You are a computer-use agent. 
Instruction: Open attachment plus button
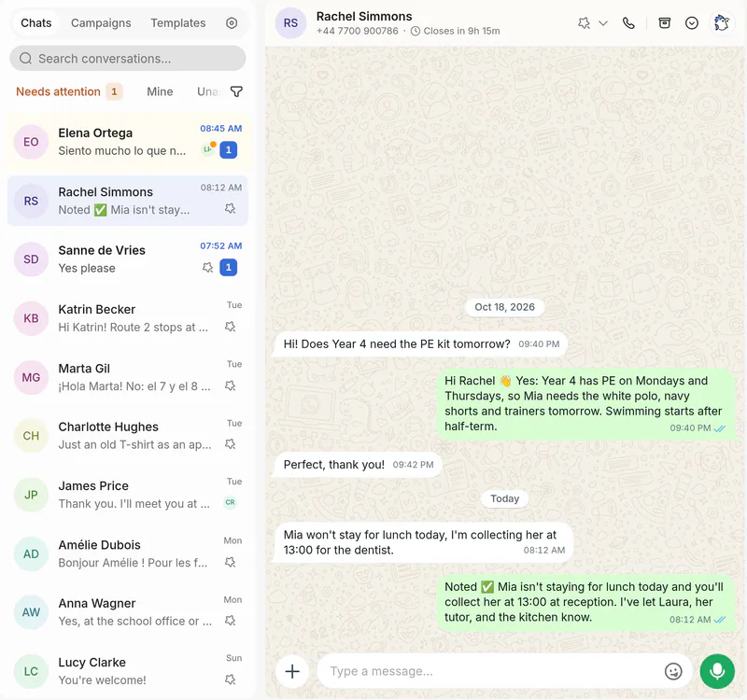click(292, 671)
